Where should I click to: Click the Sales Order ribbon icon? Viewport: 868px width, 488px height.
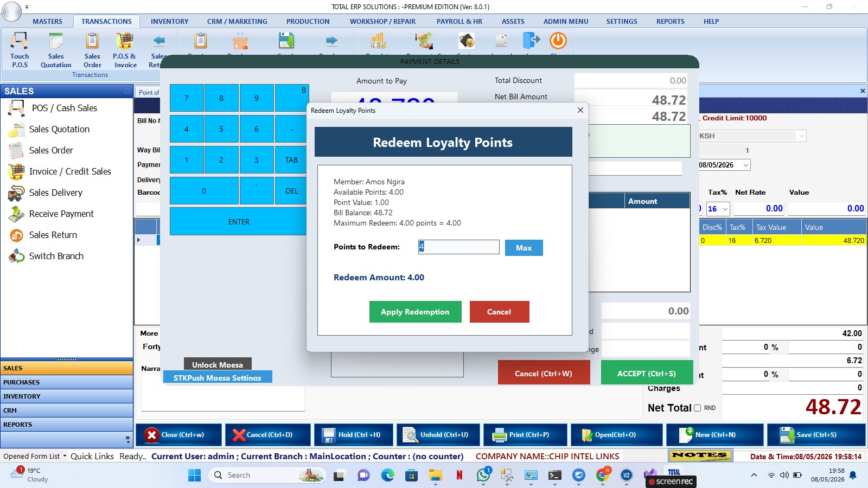click(92, 50)
